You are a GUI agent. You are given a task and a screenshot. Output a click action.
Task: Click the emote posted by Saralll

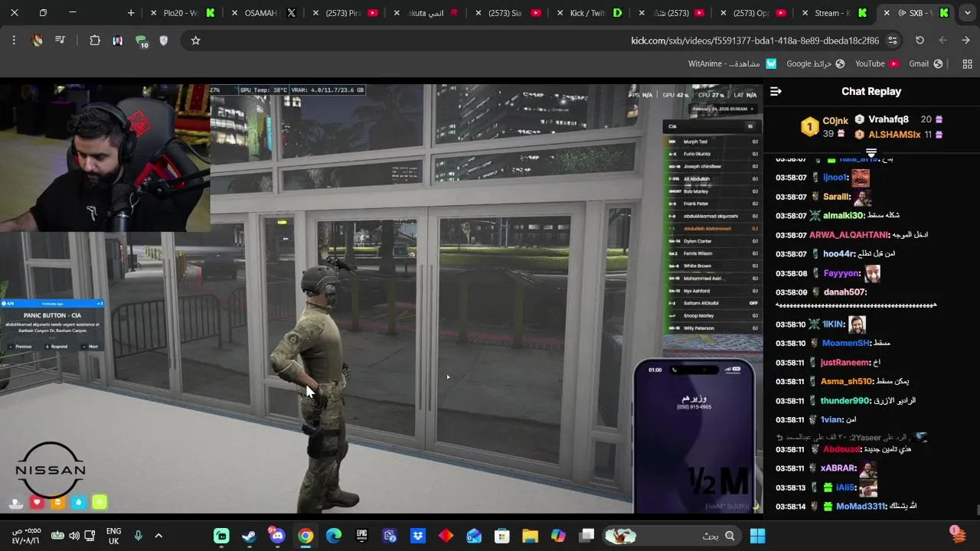click(x=863, y=197)
